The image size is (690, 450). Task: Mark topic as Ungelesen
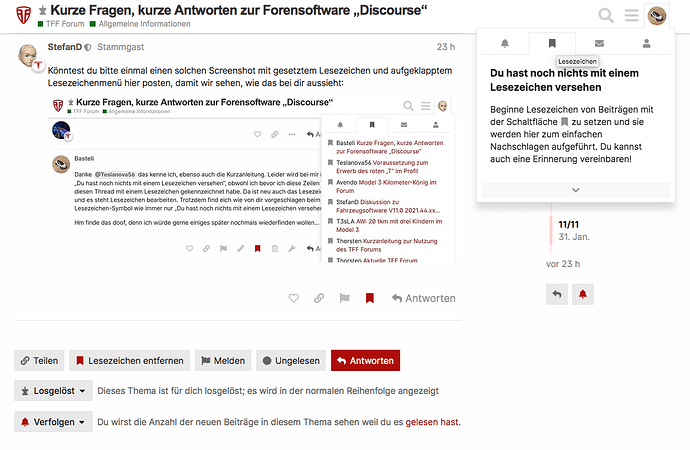tap(291, 361)
